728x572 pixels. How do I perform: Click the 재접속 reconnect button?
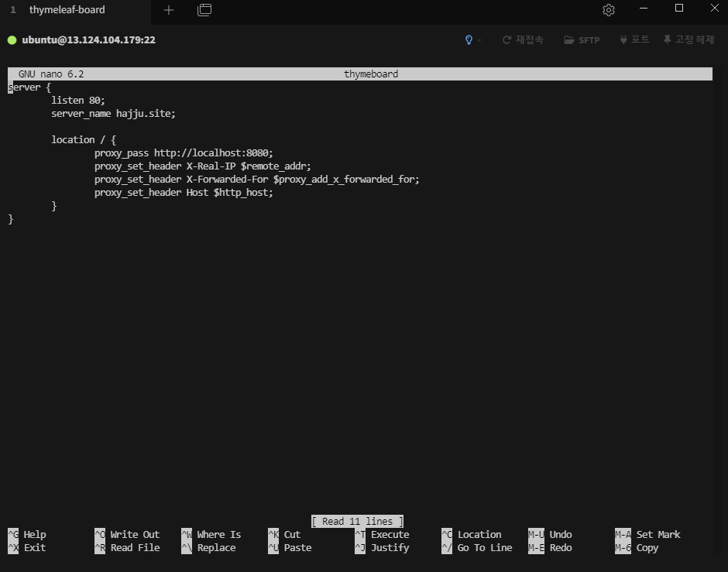point(523,40)
